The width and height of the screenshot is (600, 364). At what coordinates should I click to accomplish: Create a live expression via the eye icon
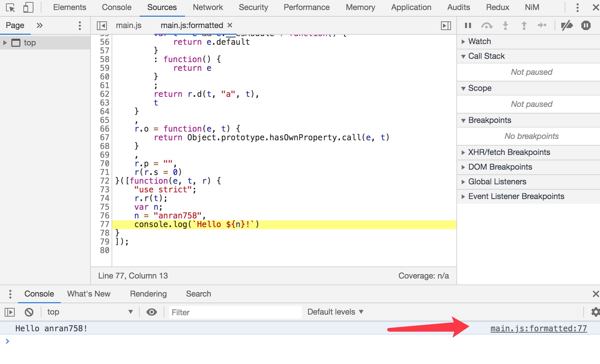[152, 312]
